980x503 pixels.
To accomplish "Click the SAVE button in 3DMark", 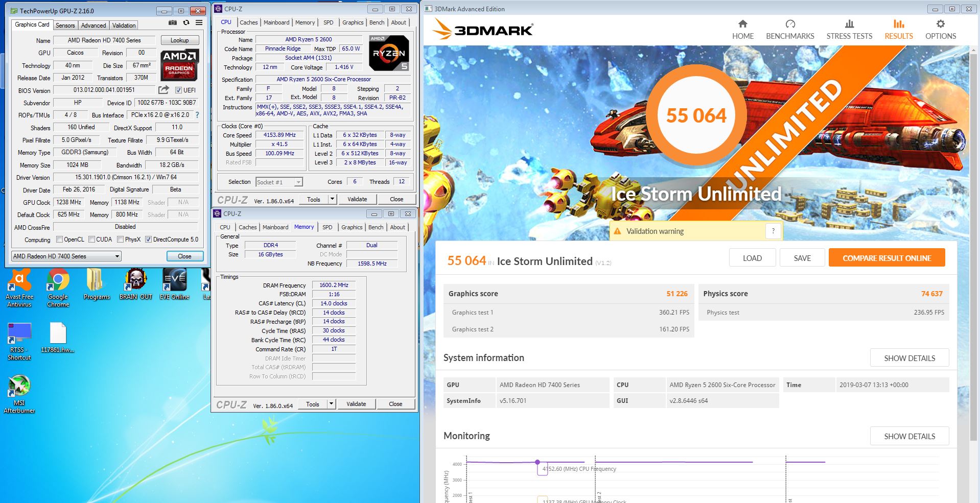I will click(x=802, y=258).
